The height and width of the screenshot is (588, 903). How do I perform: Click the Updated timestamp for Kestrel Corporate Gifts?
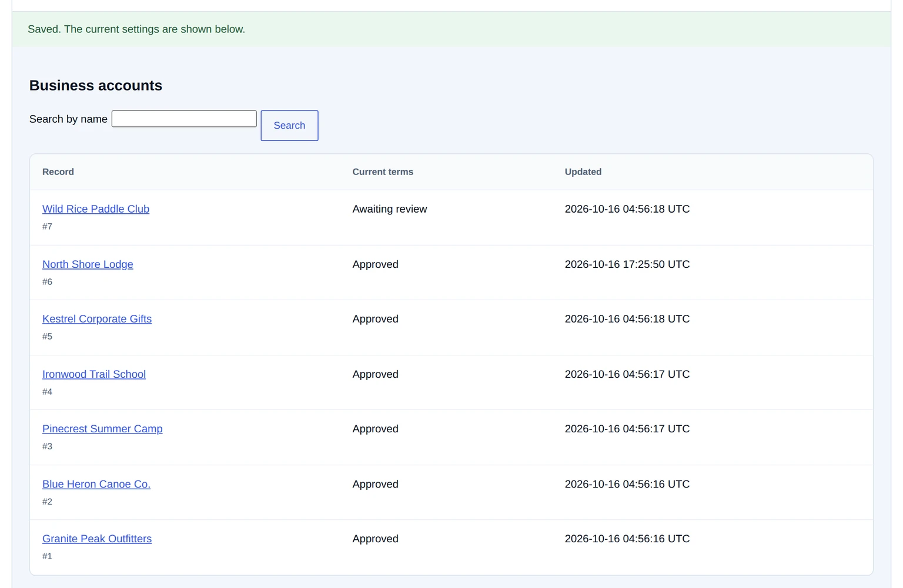click(x=627, y=319)
